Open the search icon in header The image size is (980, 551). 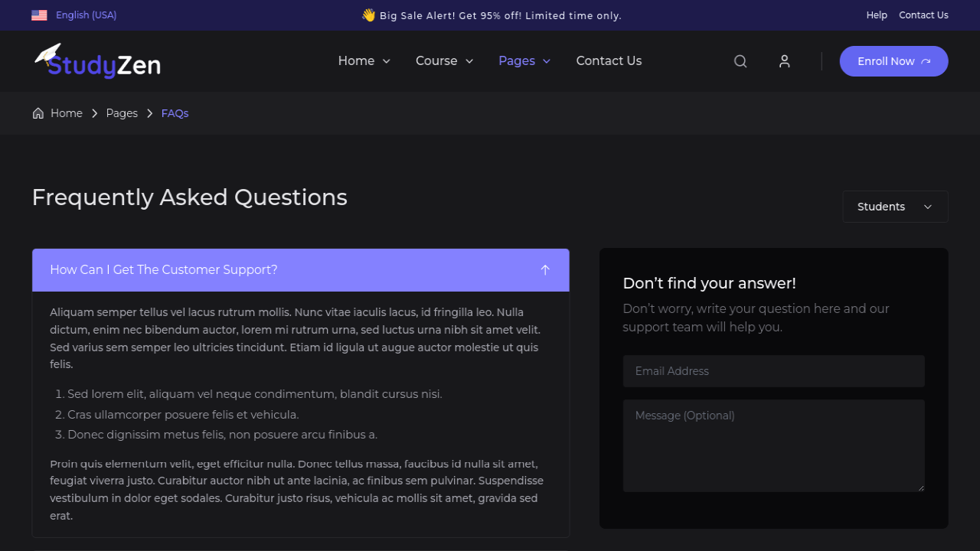[740, 61]
